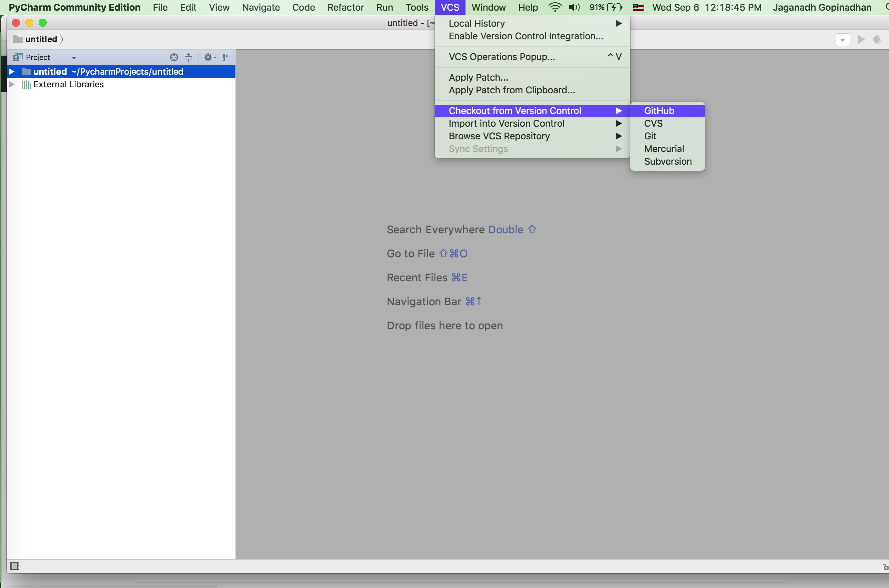889x588 pixels.
Task: Click the Wi-Fi icon in menu bar
Action: [555, 7]
